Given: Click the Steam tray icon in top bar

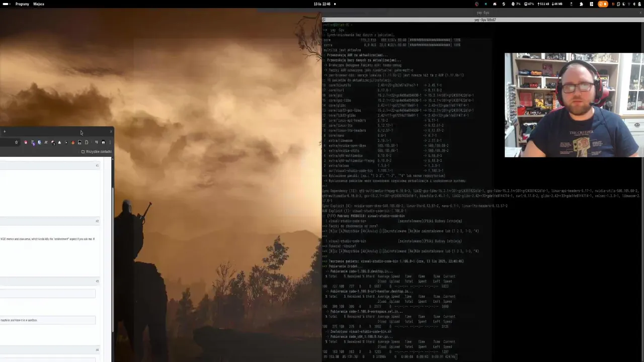Looking at the screenshot, I should 504,4.
